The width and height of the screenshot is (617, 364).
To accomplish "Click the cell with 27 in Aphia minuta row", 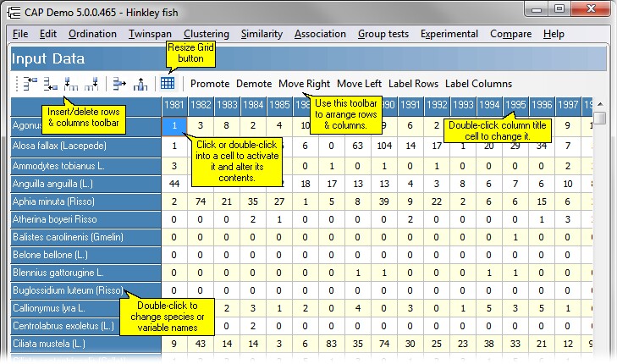I will tap(279, 201).
